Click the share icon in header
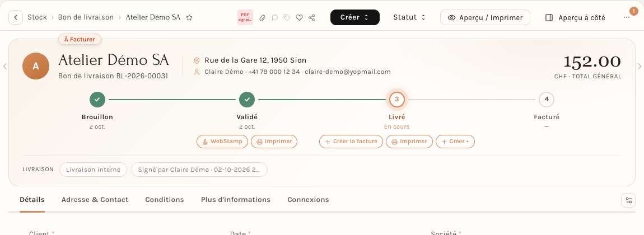644x235 pixels. tap(312, 18)
